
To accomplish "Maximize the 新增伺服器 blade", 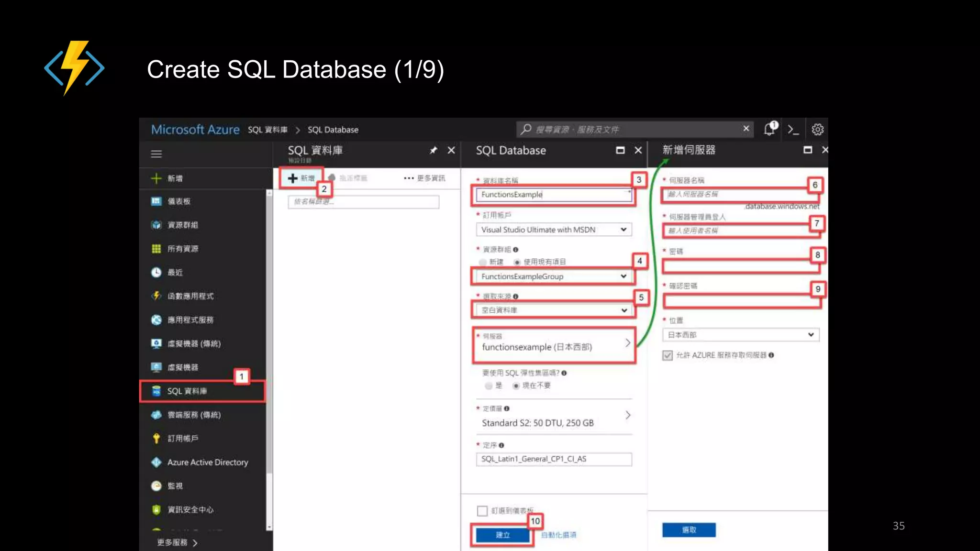I will coord(808,150).
